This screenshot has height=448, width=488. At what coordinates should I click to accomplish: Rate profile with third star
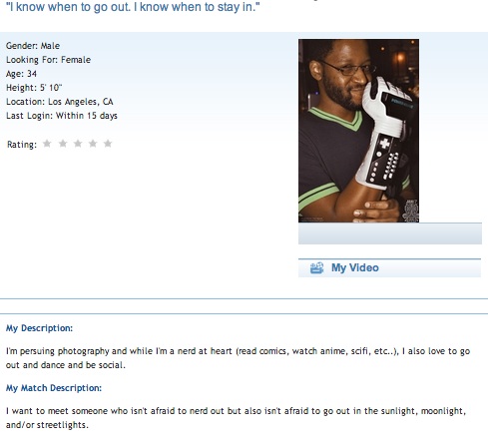(78, 144)
